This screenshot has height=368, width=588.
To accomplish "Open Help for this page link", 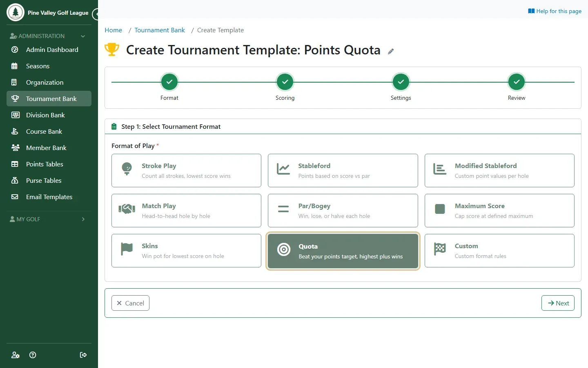I will pos(555,11).
